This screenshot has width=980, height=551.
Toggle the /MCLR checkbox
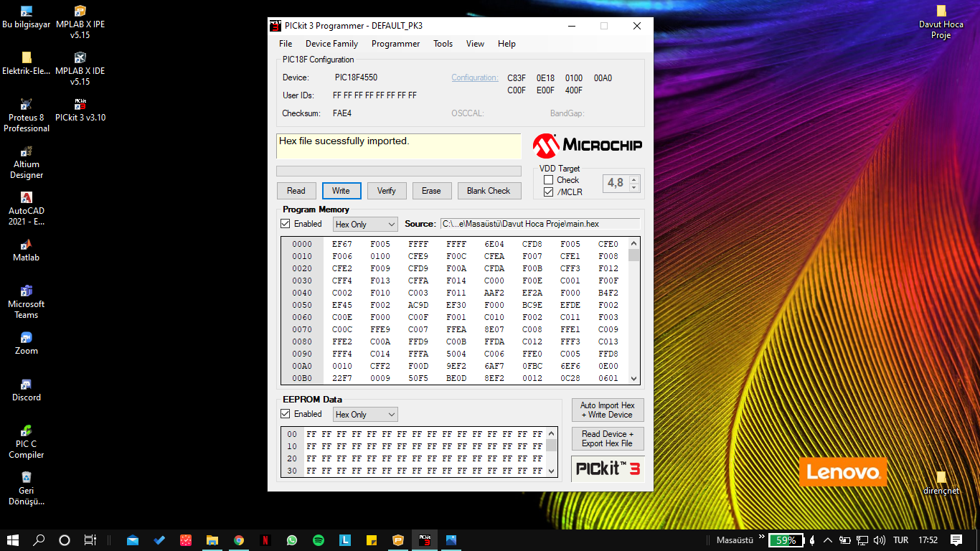(549, 192)
